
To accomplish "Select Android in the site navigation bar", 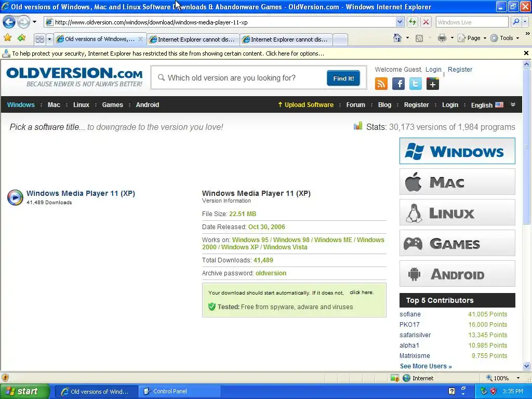I will (147, 105).
